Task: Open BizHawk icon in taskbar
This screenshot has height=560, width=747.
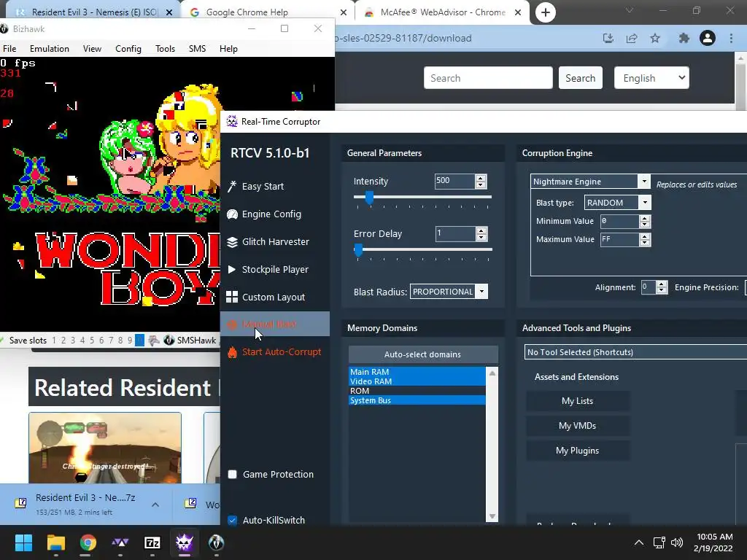Action: (216, 542)
